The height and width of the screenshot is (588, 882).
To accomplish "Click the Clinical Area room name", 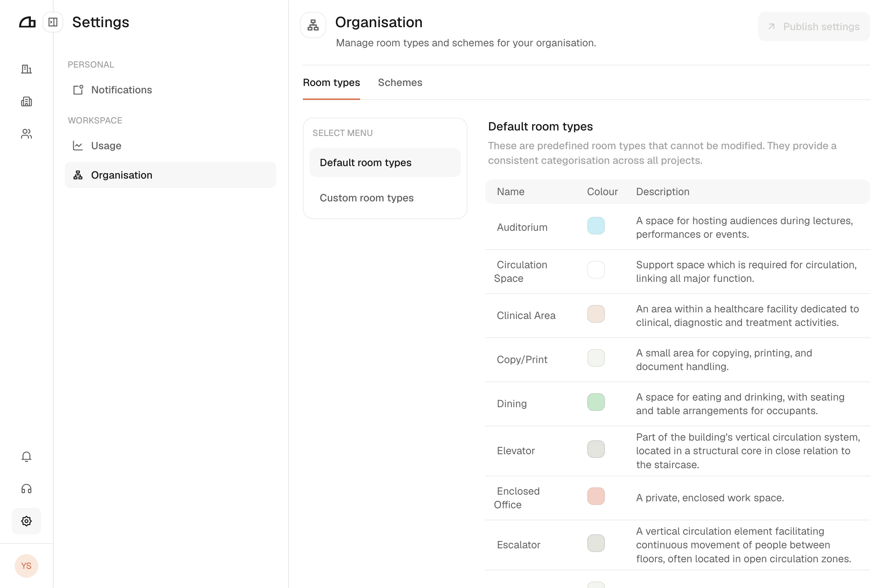I will [x=526, y=315].
